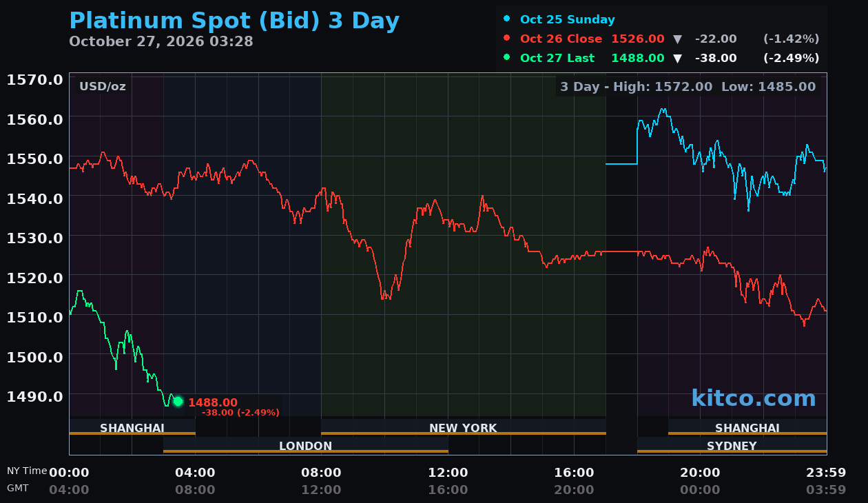
Task: Click the 1520.0 y-axis label
Action: [35, 277]
